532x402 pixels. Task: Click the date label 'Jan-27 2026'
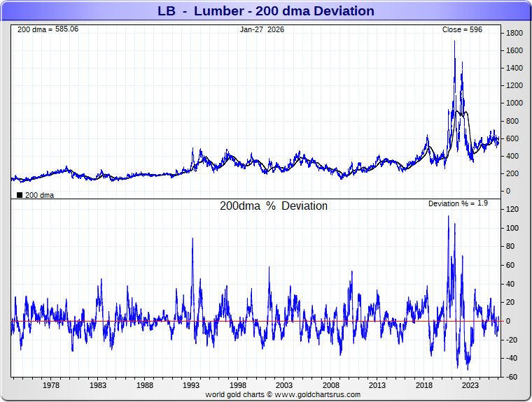point(262,29)
